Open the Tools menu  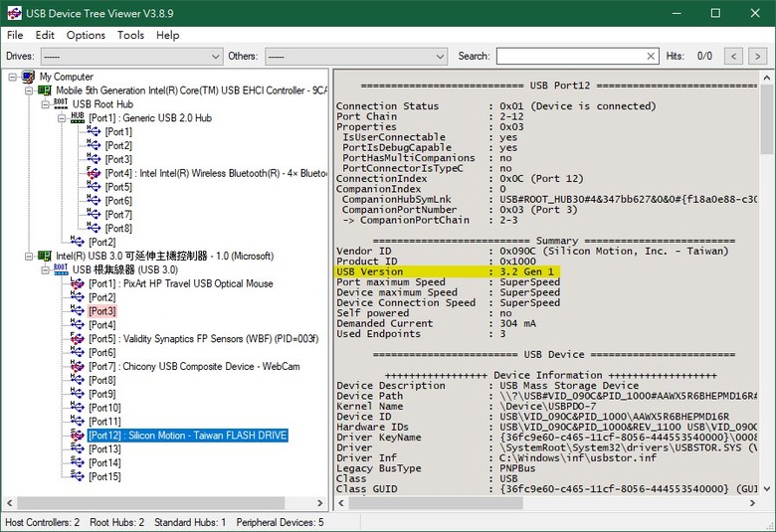click(x=130, y=35)
